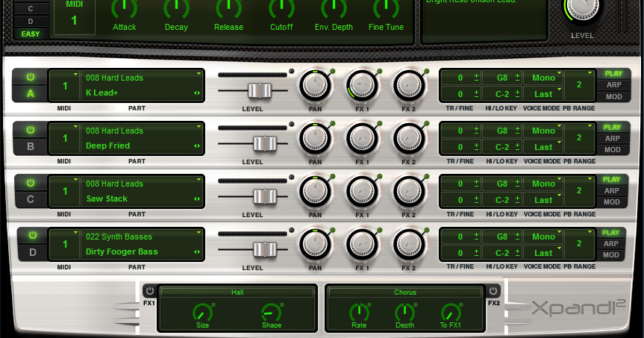This screenshot has width=644, height=338.
Task: Select part A PLAY tab
Action: coord(613,74)
